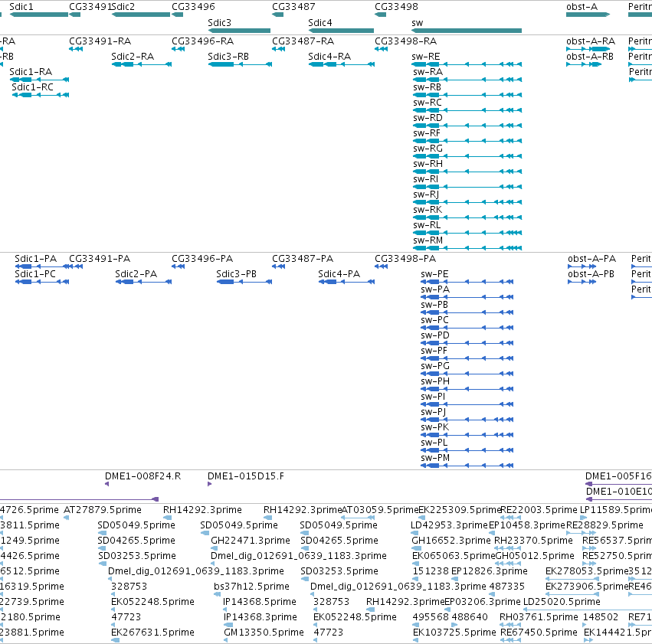Click the sw-RA transcript
Image resolution: width=652 pixels, height=644 pixels.
click(x=467, y=80)
